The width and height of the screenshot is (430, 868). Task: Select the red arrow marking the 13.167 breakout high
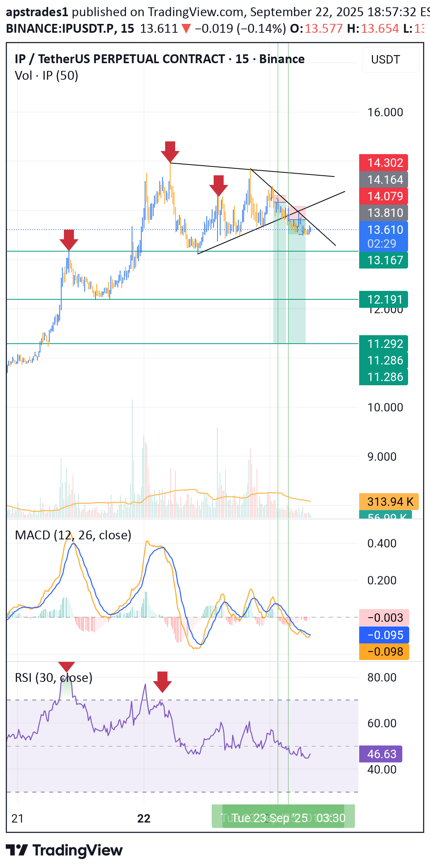[x=69, y=240]
